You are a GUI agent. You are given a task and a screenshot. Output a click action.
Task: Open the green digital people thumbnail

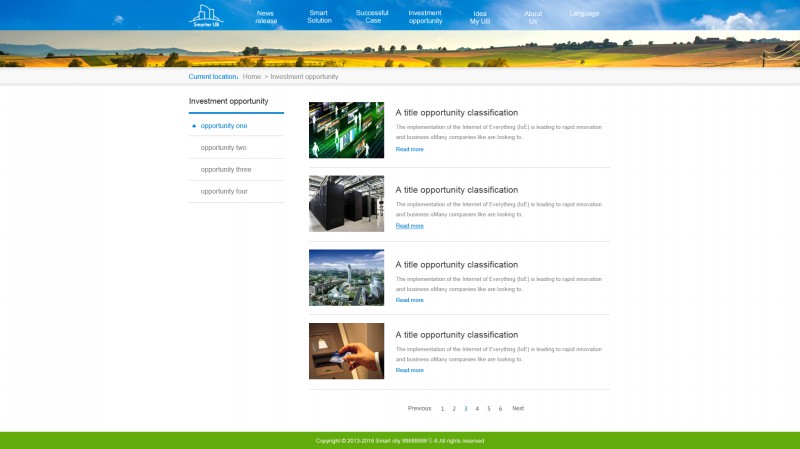(x=346, y=130)
